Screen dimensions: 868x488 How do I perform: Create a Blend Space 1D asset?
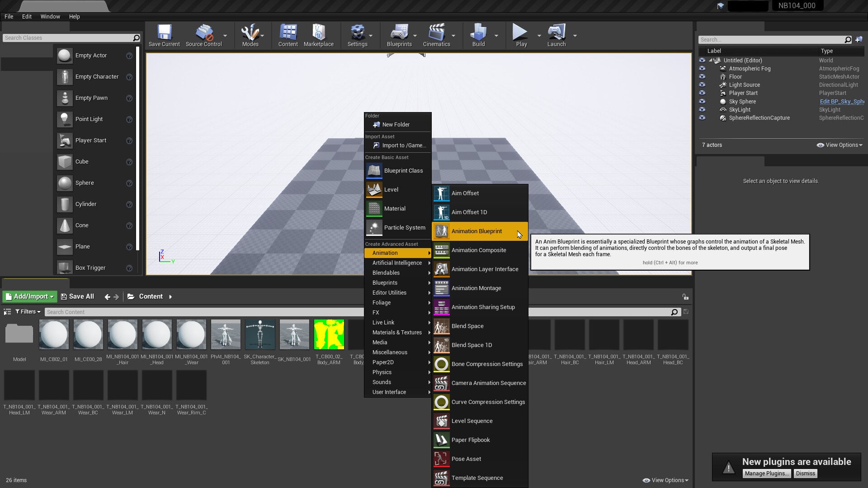click(x=480, y=345)
